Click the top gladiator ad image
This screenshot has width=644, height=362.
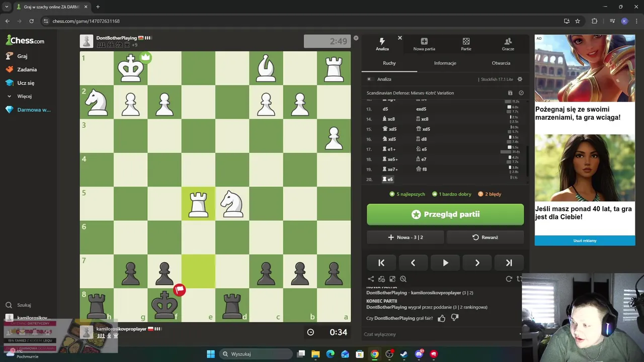585,68
